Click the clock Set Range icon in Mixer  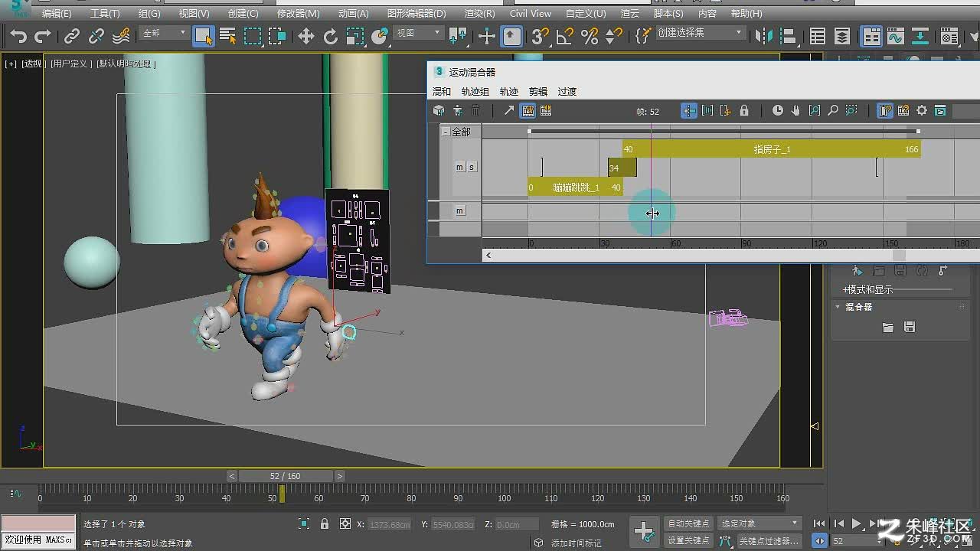778,111
